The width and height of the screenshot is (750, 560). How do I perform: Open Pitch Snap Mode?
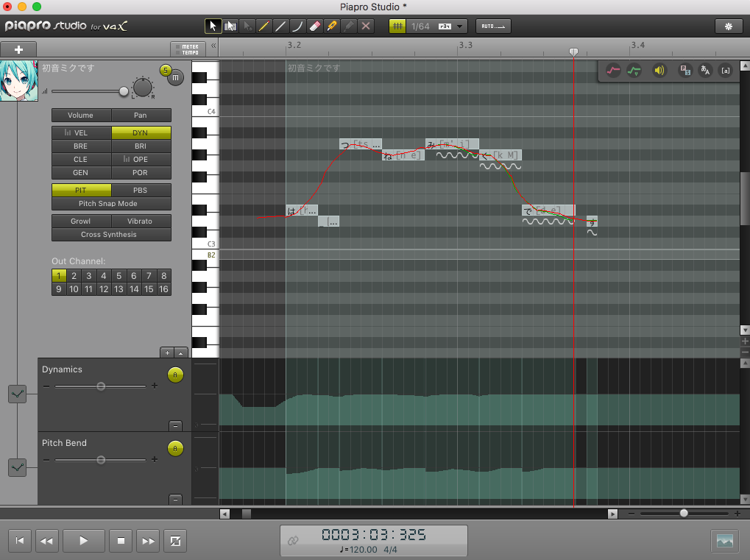pos(111,204)
